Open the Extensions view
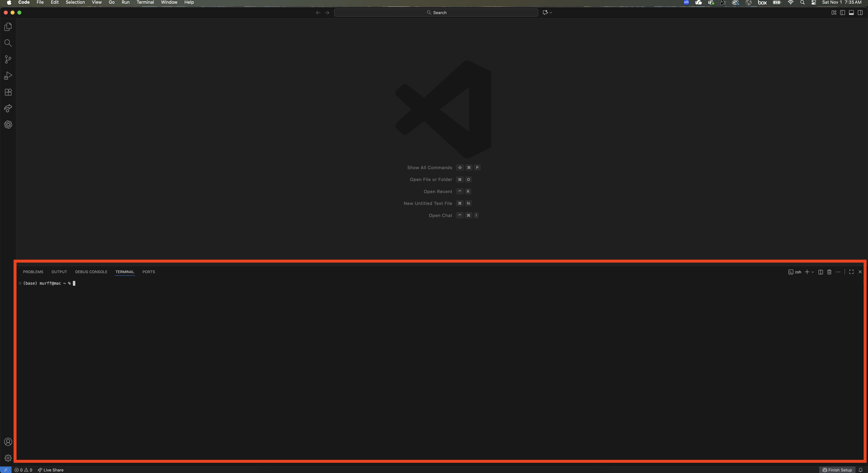Screen dimensions: 868x473 pyautogui.click(x=8, y=92)
